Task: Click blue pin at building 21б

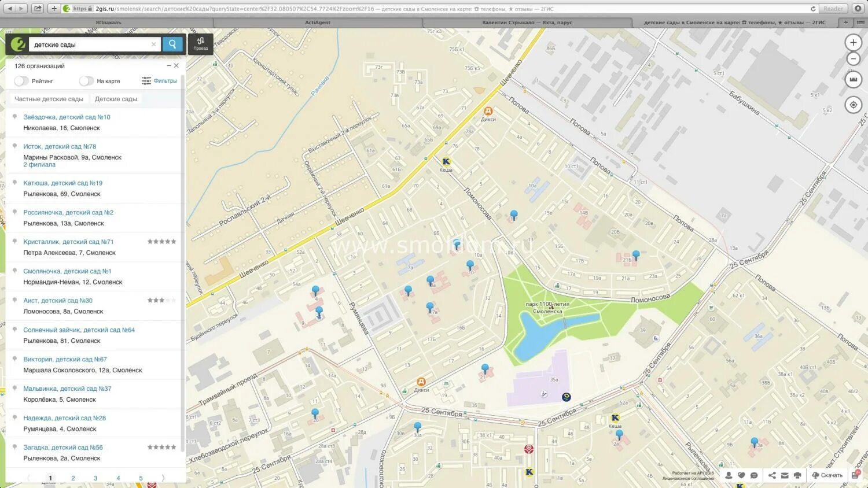Action: pos(636,255)
